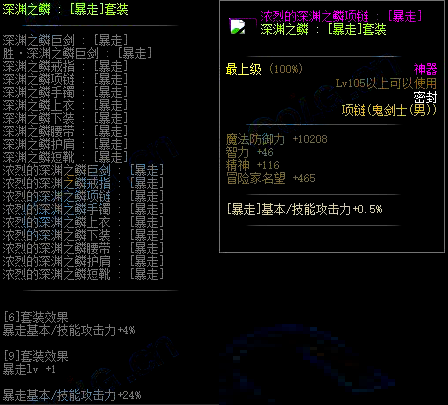Viewport: 448px width, 405px height.
Task: Click the '暴走lv +1' effect line
Action: pyautogui.click(x=29, y=369)
